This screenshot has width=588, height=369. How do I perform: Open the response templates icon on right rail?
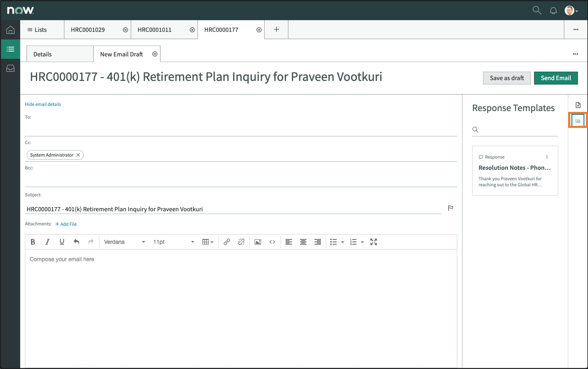coord(578,121)
